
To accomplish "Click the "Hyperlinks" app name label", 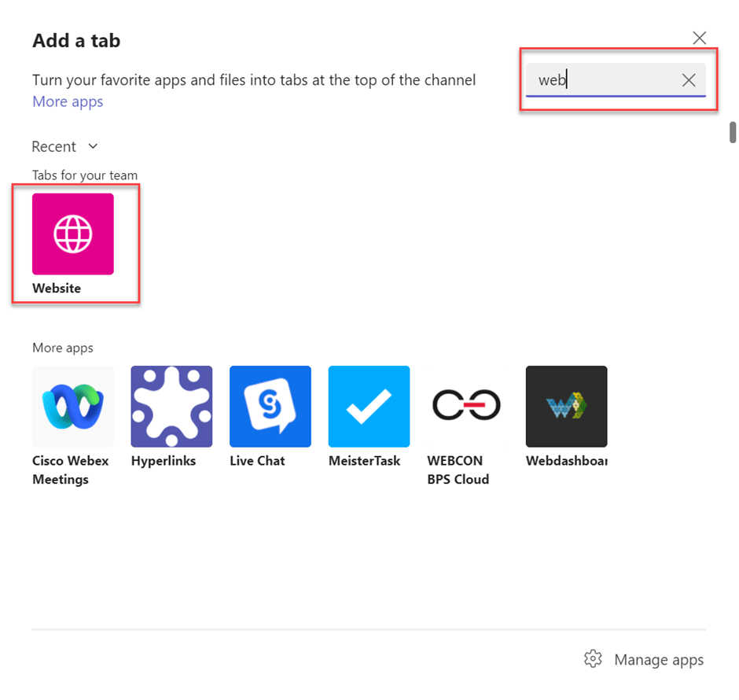I will pos(164,461).
